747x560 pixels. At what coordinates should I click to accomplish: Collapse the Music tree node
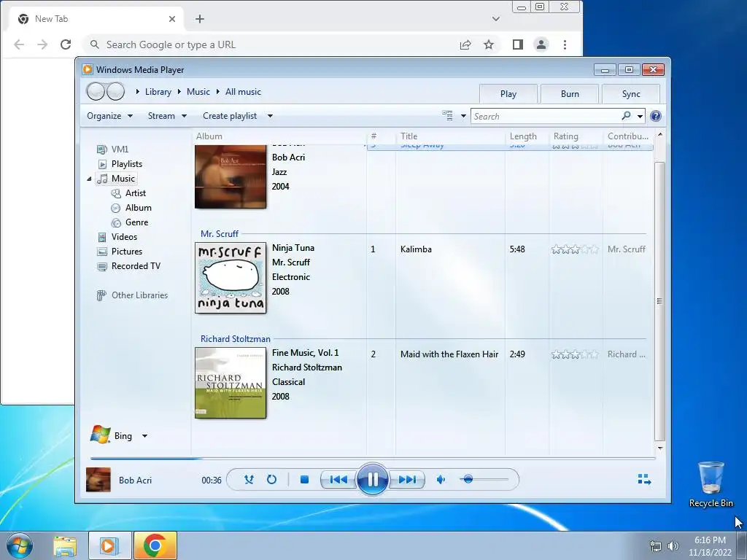89,179
